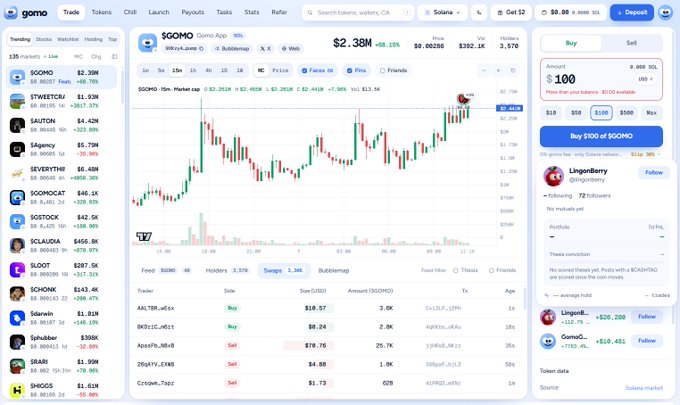Select the 1h timeframe

[x=193, y=70]
